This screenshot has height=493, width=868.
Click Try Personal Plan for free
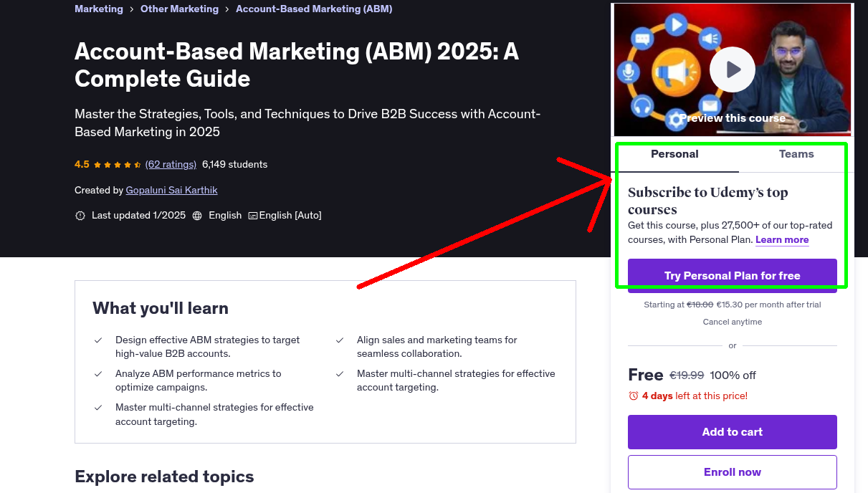[x=732, y=276]
